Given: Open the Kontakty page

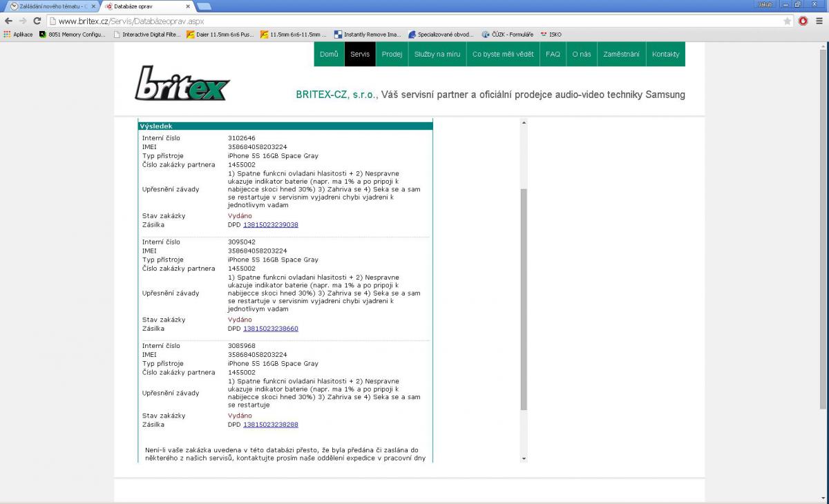Looking at the screenshot, I should tap(665, 54).
